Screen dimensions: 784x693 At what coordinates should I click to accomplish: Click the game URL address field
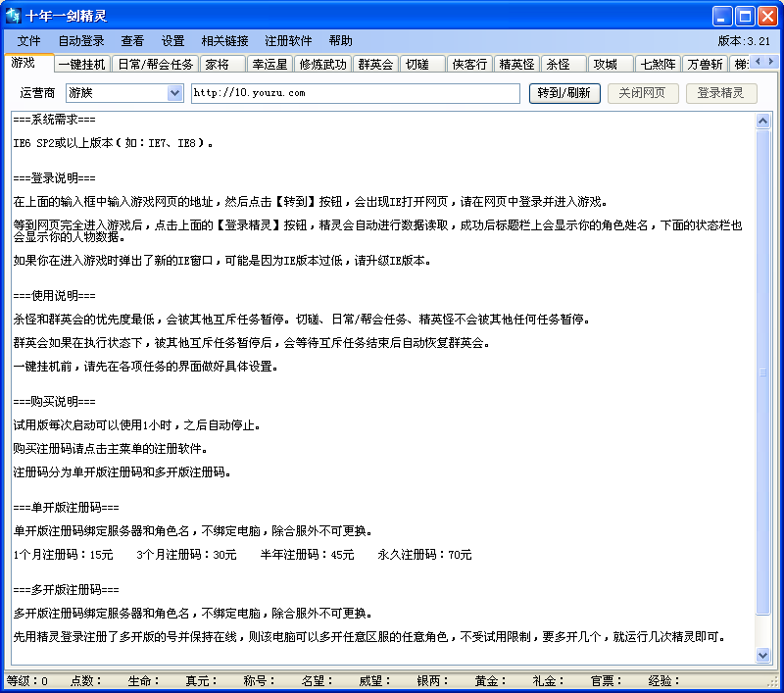[x=355, y=93]
